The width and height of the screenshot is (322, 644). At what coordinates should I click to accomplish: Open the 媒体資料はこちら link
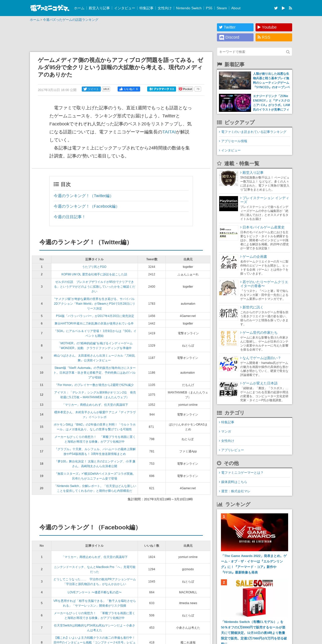pyautogui.click(x=234, y=482)
